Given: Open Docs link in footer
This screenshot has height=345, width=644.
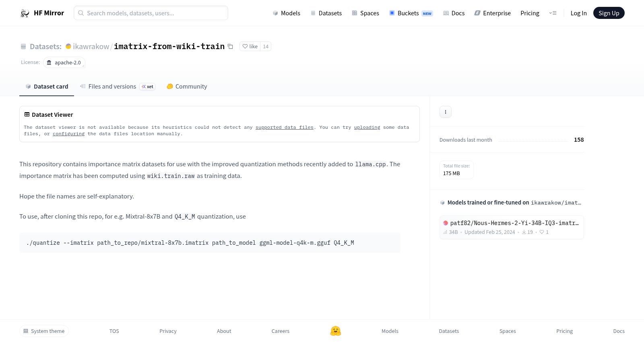Looking at the screenshot, I should [619, 331].
